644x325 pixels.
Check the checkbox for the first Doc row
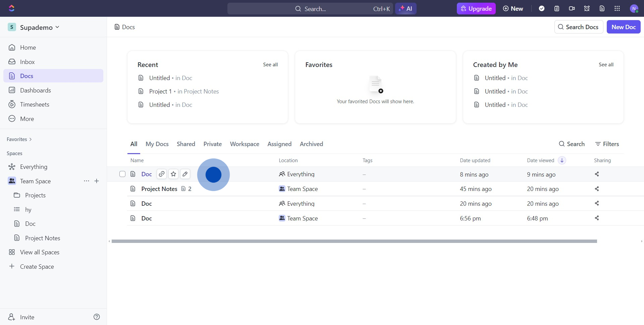point(122,174)
